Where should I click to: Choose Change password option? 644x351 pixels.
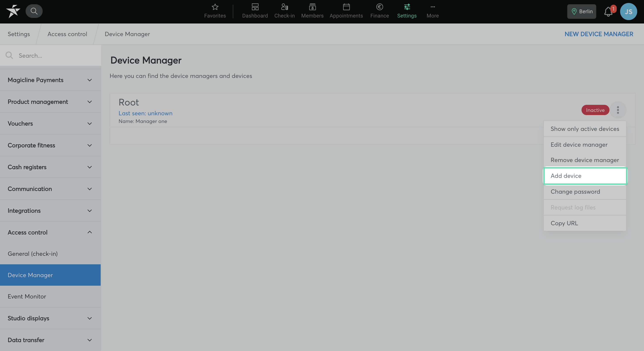(x=585, y=192)
